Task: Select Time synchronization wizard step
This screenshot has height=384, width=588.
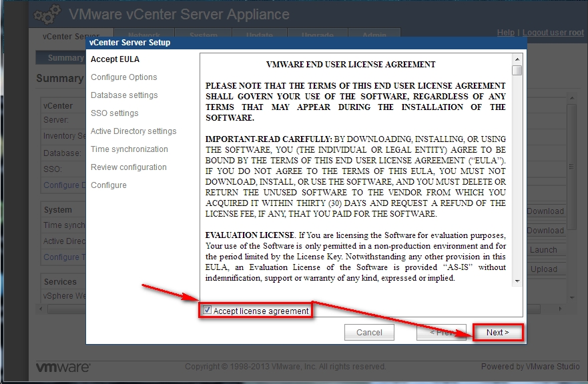Action: click(x=129, y=149)
